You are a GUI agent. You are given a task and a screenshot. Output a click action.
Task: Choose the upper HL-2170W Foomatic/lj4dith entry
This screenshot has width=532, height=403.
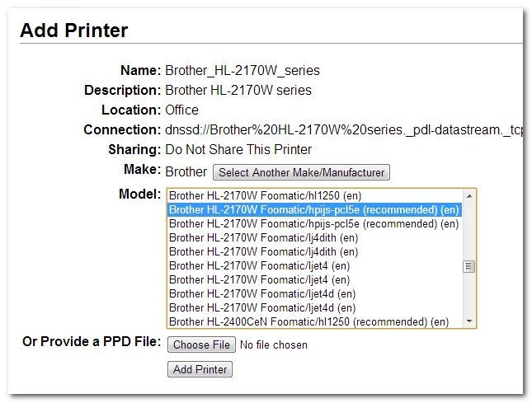click(x=314, y=238)
